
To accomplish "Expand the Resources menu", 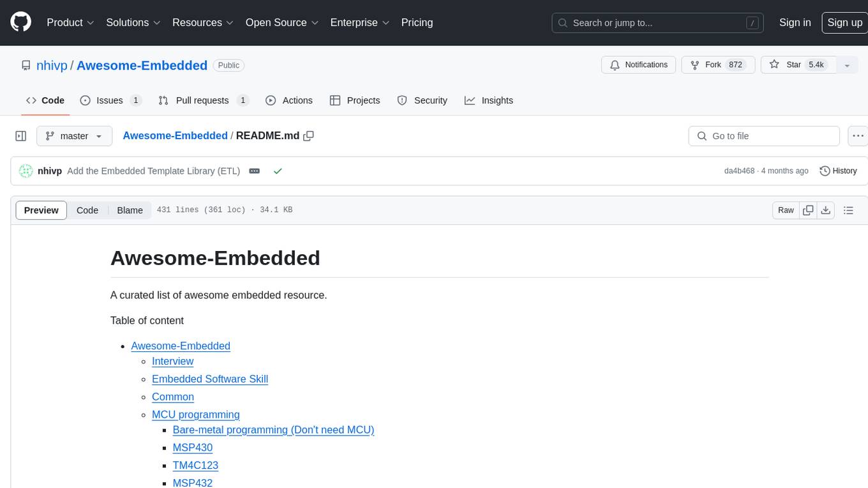I will click(x=202, y=22).
